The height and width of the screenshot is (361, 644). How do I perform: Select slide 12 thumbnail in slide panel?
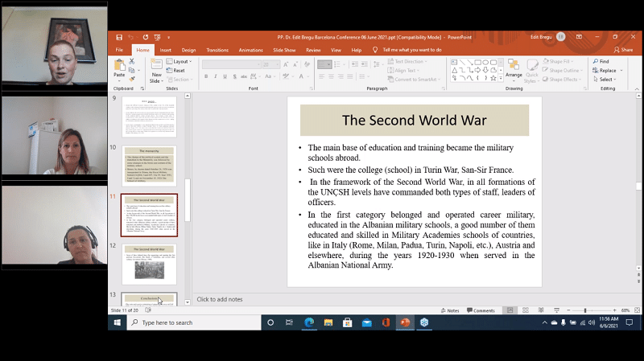point(150,264)
